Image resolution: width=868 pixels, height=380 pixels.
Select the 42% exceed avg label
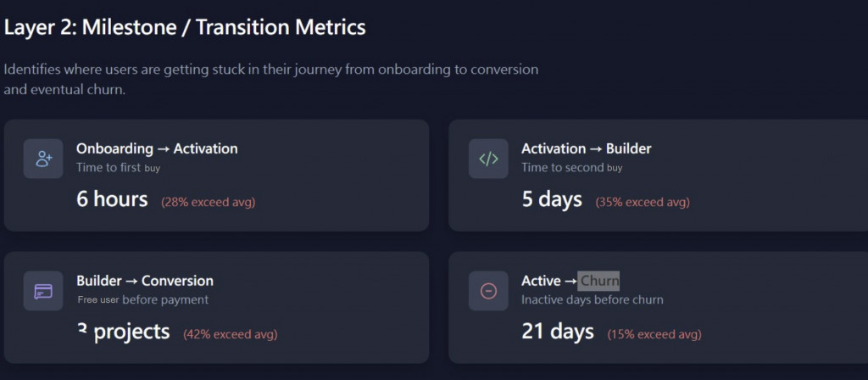point(231,334)
